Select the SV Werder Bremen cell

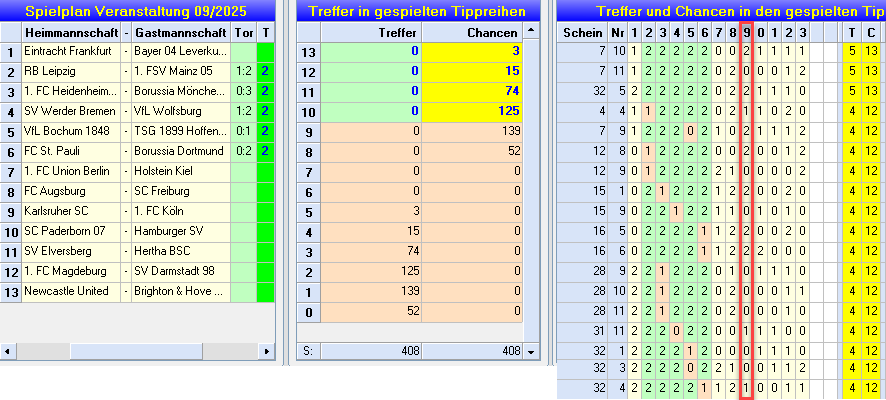pos(71,112)
